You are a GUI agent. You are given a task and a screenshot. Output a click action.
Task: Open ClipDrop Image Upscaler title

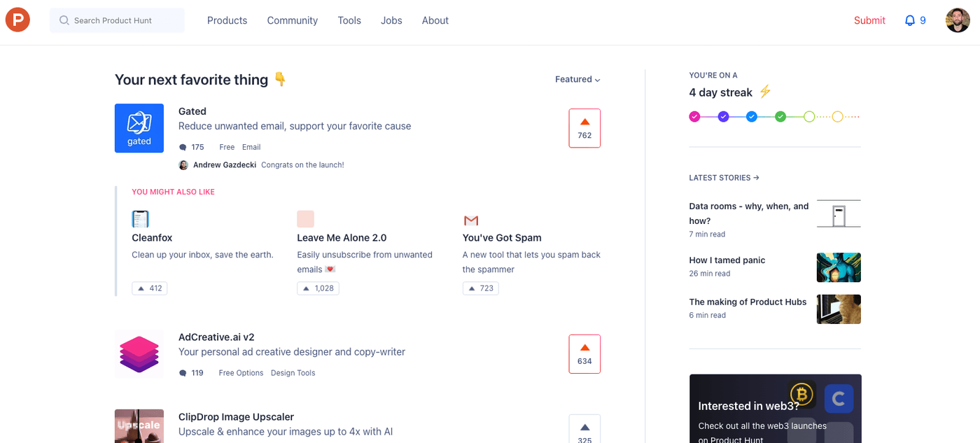236,417
